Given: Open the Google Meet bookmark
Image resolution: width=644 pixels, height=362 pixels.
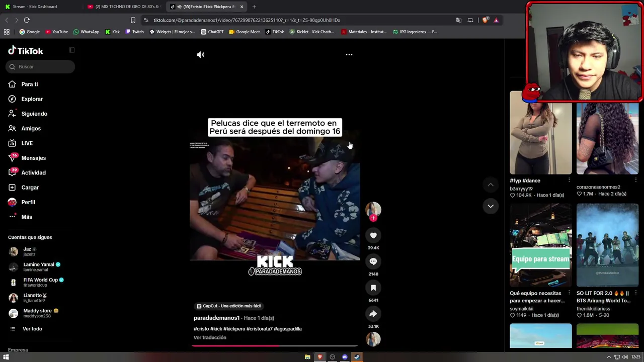Looking at the screenshot, I should coord(245,32).
